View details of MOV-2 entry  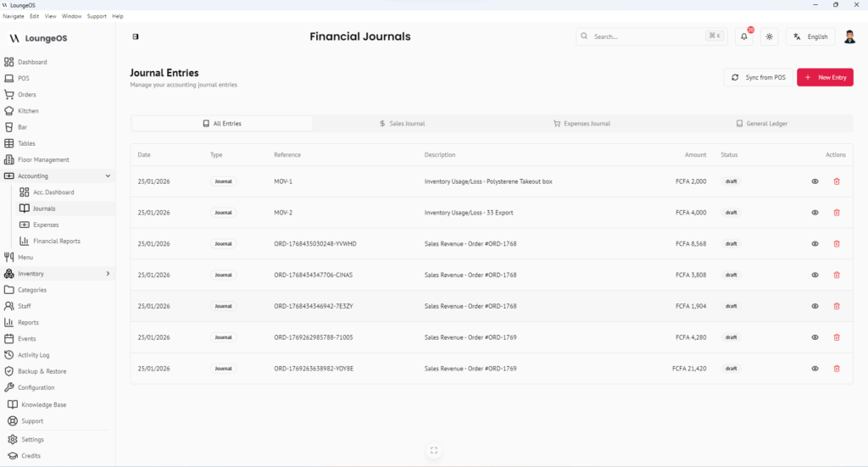(815, 213)
